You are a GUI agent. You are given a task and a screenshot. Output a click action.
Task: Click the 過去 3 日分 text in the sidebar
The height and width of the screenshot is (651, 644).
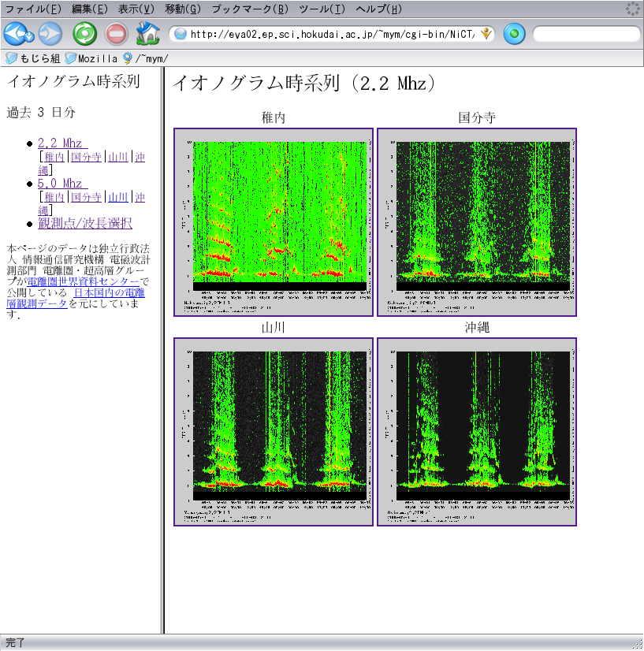tap(41, 112)
